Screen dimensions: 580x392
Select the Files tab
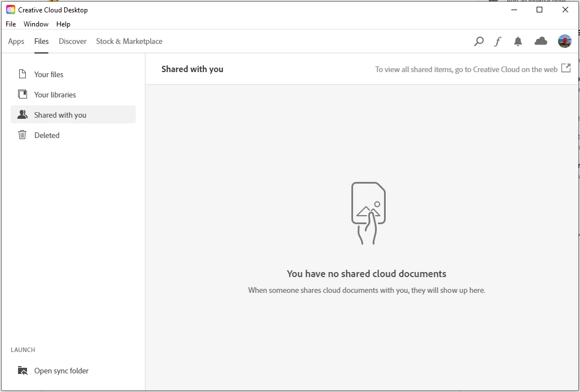pyautogui.click(x=42, y=42)
